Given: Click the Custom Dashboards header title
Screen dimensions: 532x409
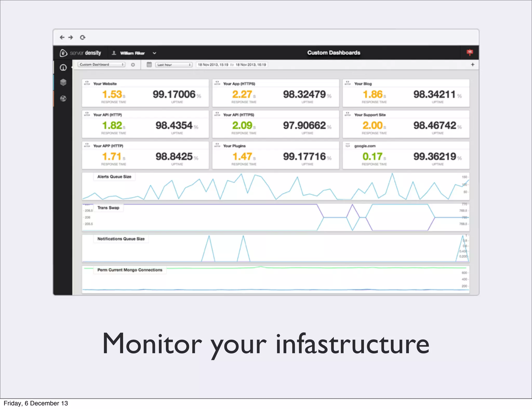Looking at the screenshot, I should 334,53.
